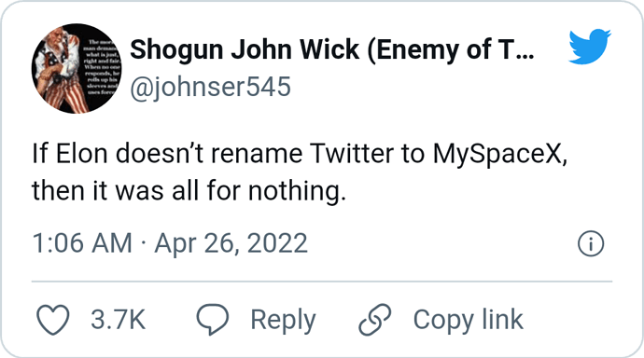Click the truncated '(Enemy of T…' name portion
This screenshot has height=358, width=644.
click(x=451, y=49)
